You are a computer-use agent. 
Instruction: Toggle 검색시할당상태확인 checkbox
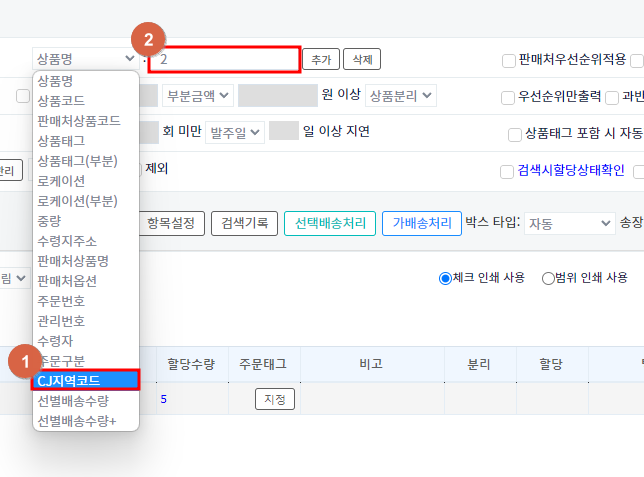(508, 172)
